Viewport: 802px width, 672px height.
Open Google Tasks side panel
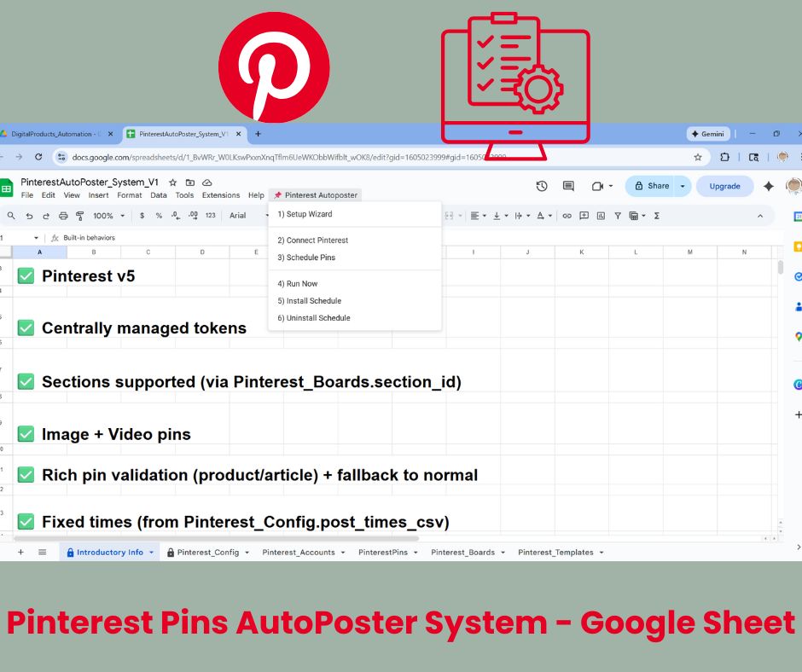(798, 276)
